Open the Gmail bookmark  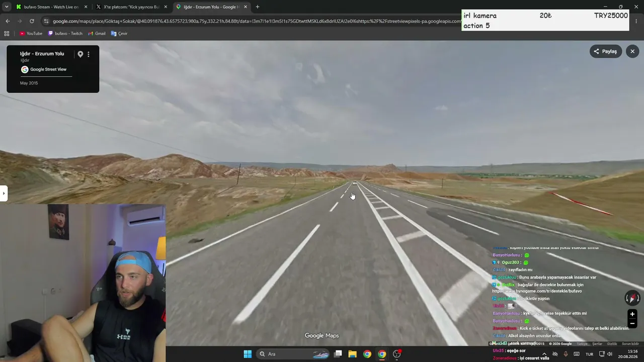pyautogui.click(x=97, y=34)
